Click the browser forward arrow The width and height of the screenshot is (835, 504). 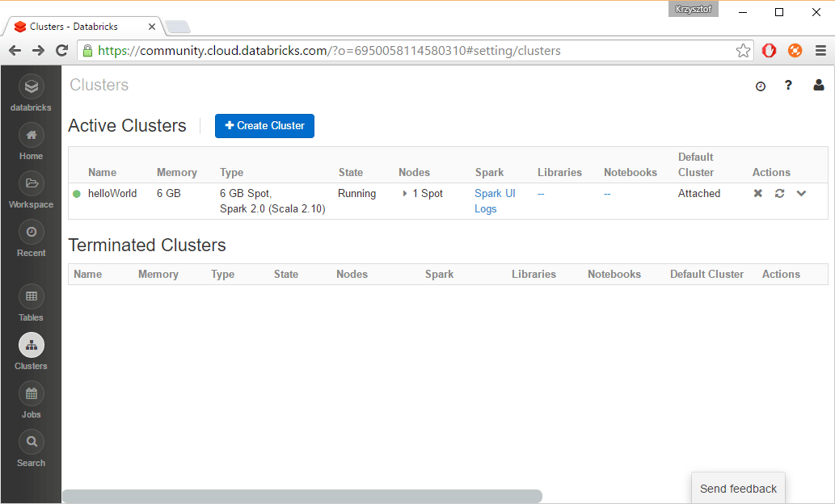[38, 51]
